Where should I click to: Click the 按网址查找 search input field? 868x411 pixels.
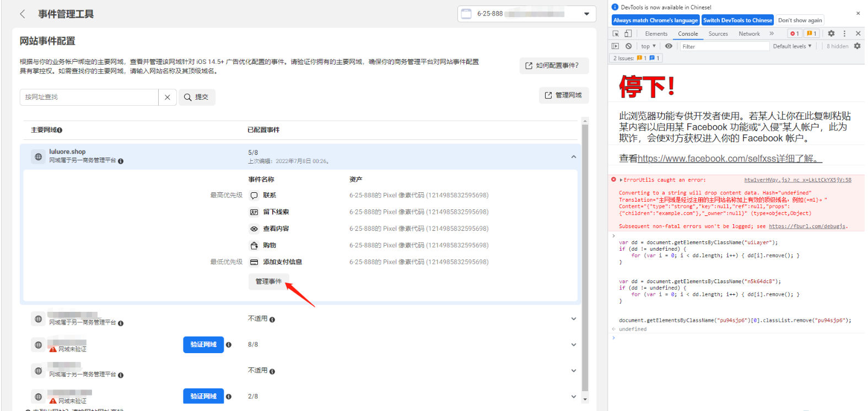coord(89,97)
